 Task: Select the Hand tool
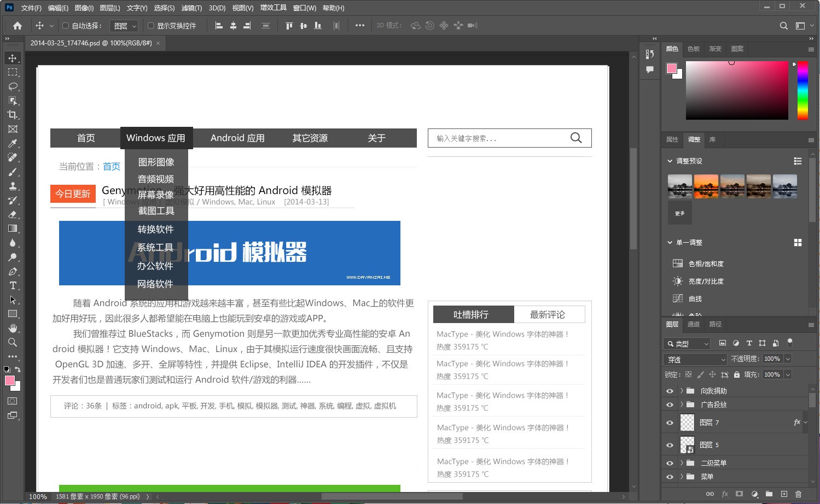click(x=13, y=328)
